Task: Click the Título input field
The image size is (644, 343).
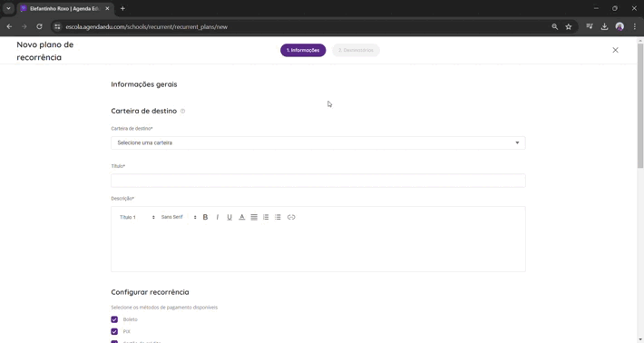Action: (x=317, y=181)
